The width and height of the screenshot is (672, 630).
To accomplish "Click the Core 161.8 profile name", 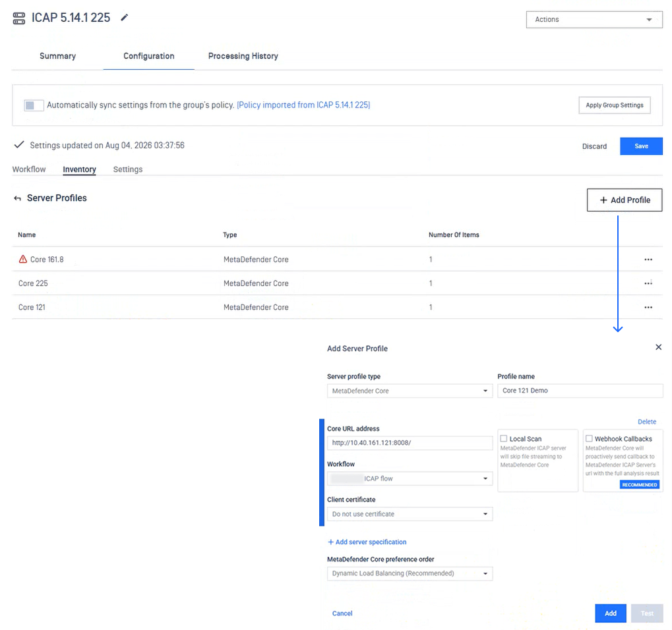I will click(x=47, y=260).
